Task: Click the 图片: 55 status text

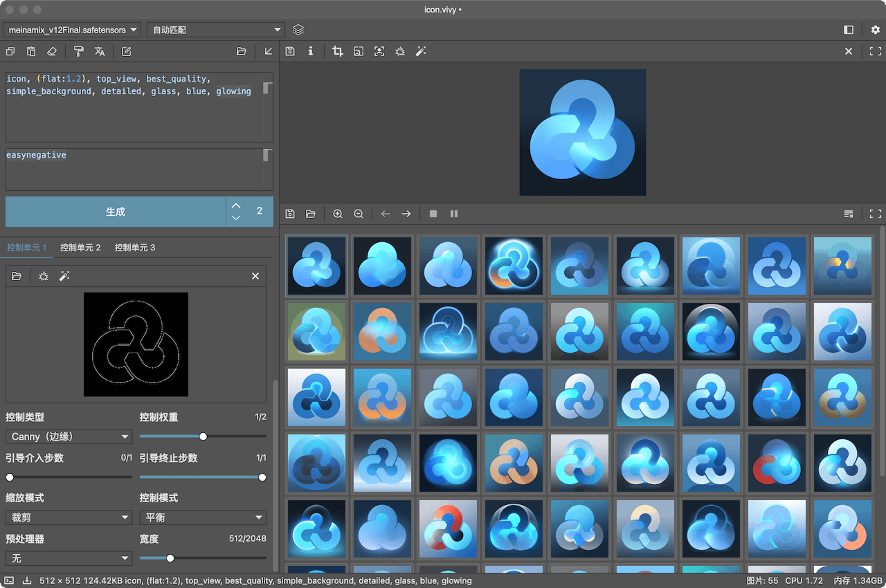Action: click(763, 581)
